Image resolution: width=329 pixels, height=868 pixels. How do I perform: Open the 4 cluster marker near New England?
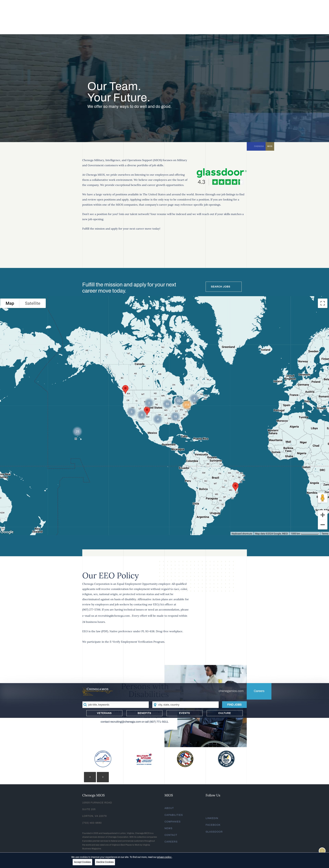[x=194, y=398]
